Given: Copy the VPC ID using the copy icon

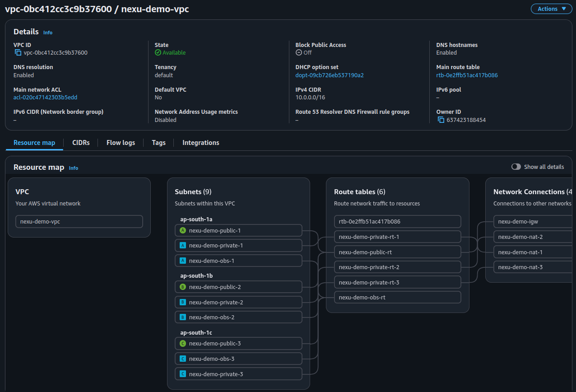Looking at the screenshot, I should pos(17,52).
